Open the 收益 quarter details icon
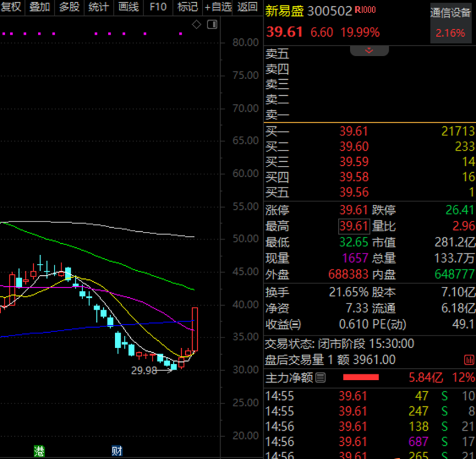The image size is (476, 459). point(294,325)
